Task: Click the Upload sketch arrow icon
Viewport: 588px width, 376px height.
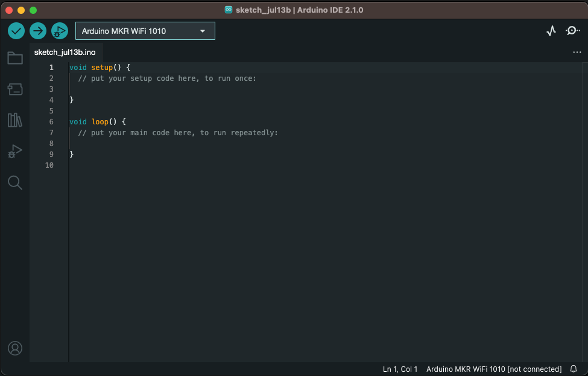Action: [x=37, y=30]
